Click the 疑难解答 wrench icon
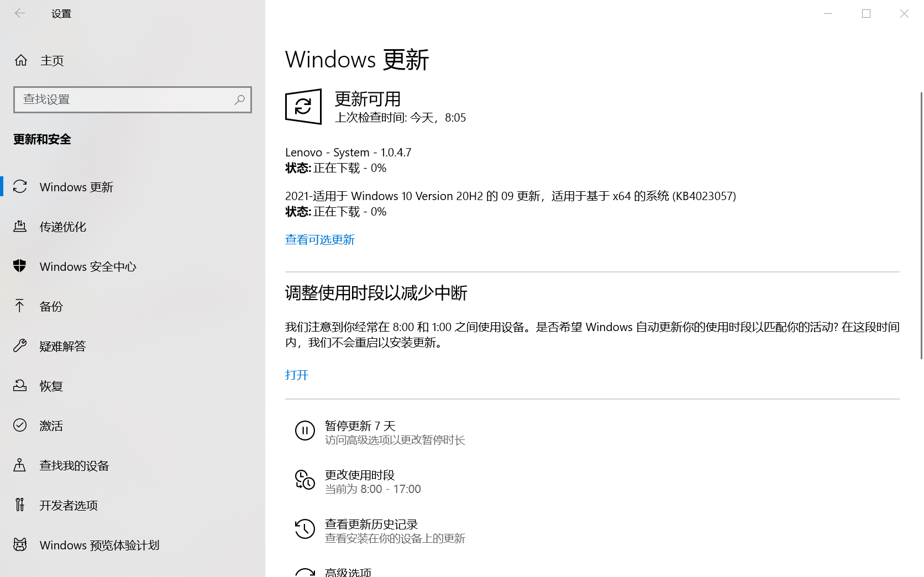The width and height of the screenshot is (924, 577). tap(20, 346)
